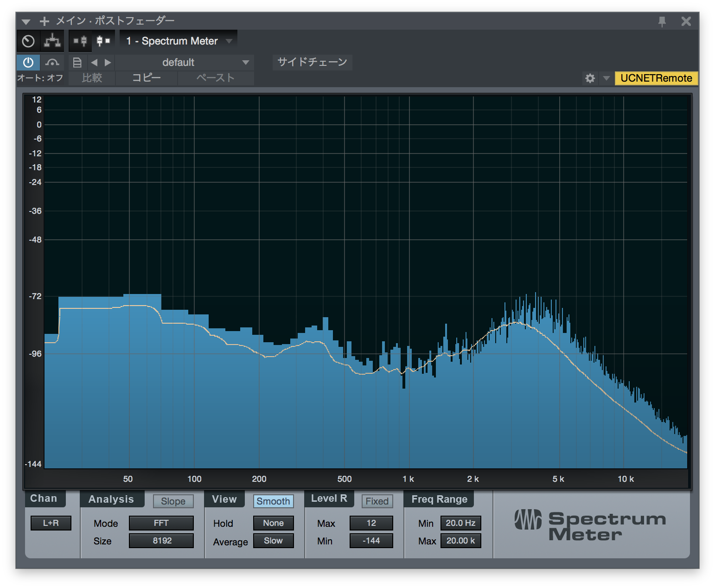Click the Freq Range section label
The height and width of the screenshot is (588, 715).
pos(440,499)
